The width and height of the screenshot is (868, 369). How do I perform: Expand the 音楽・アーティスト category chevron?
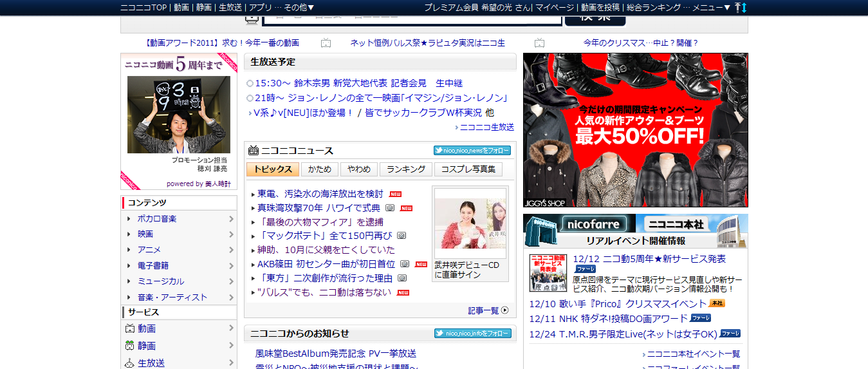point(231,297)
